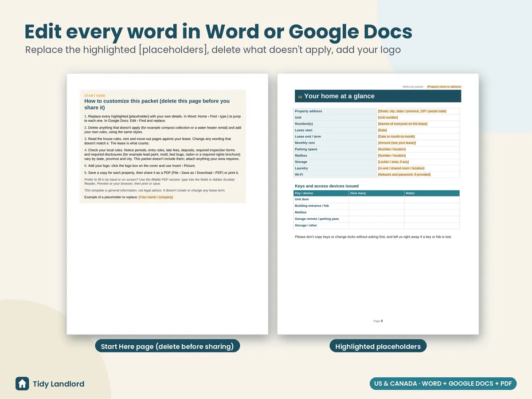The width and height of the screenshot is (532, 399).
Task: Click the US & CANADA · WORD + GOOGLE DOCS + PDF badge
Action: 443,383
